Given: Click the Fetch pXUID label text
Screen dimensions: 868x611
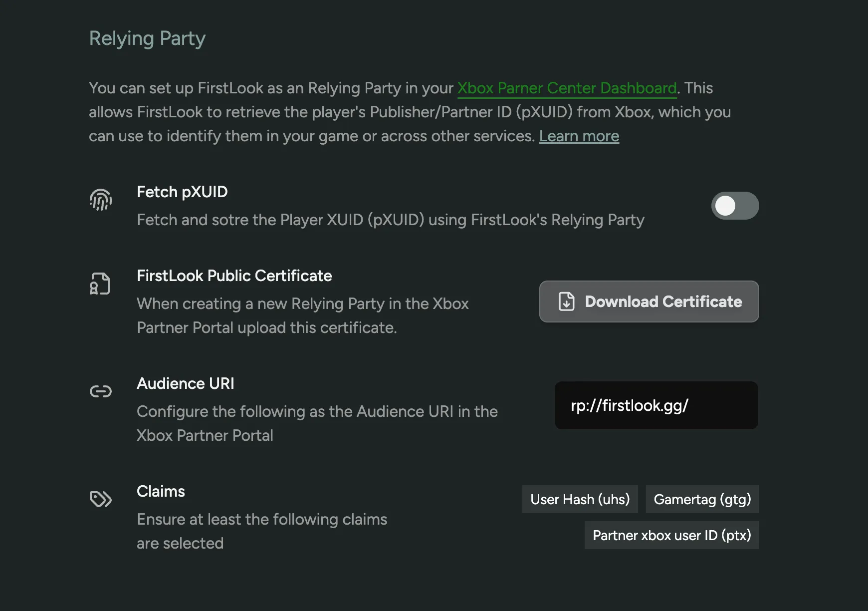Looking at the screenshot, I should pyautogui.click(x=182, y=192).
